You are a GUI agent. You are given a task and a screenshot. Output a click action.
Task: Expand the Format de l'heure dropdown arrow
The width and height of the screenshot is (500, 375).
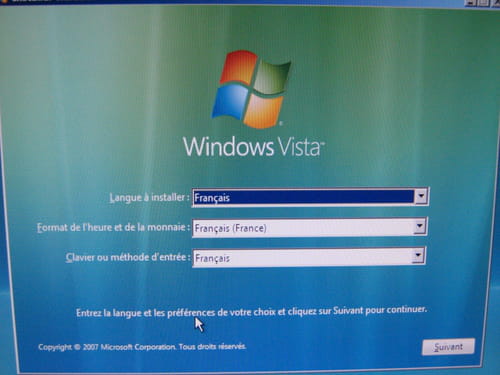click(x=420, y=227)
